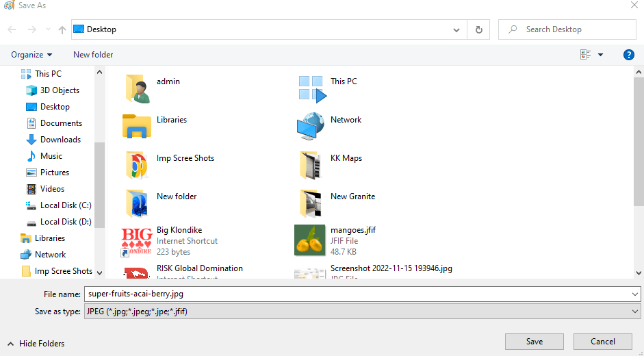Open the recent locations dropdown arrow

coord(48,29)
